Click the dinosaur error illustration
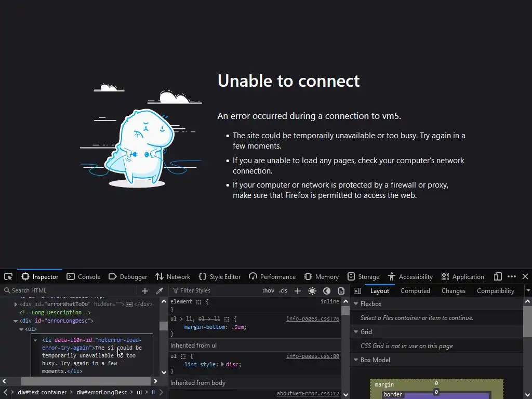532x399 pixels. 140,136
